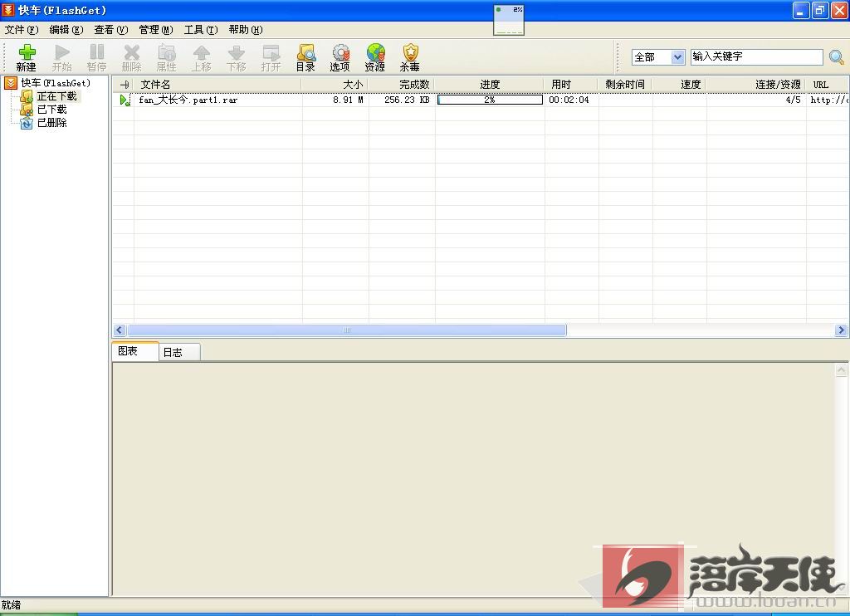Click the 上移 (Move up) arrow icon
Image resolution: width=850 pixels, height=616 pixels.
tap(201, 52)
